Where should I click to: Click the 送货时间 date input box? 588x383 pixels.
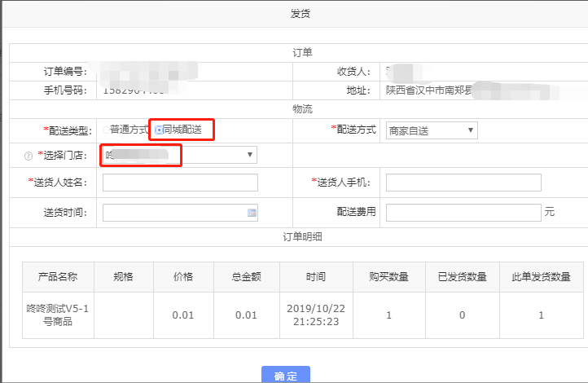[173, 213]
